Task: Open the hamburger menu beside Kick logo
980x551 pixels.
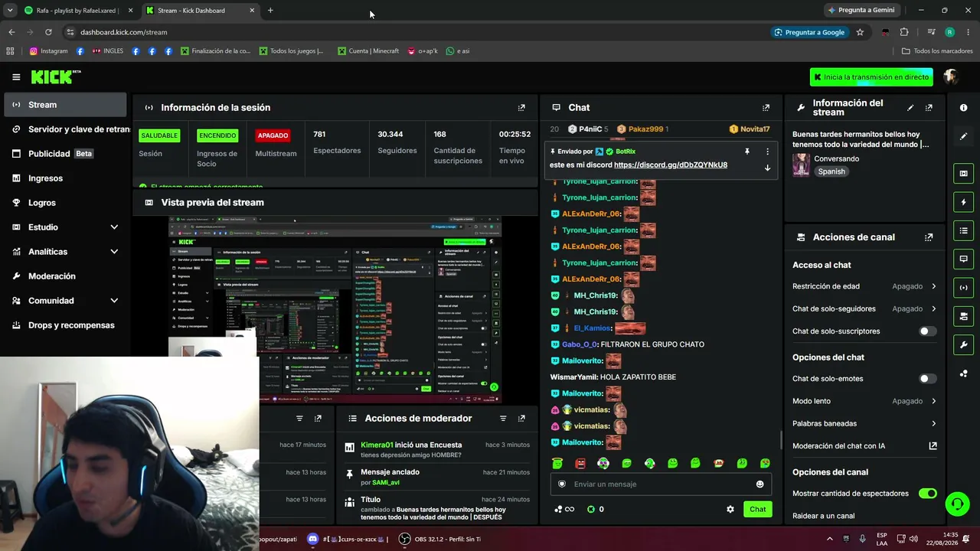Action: point(16,77)
